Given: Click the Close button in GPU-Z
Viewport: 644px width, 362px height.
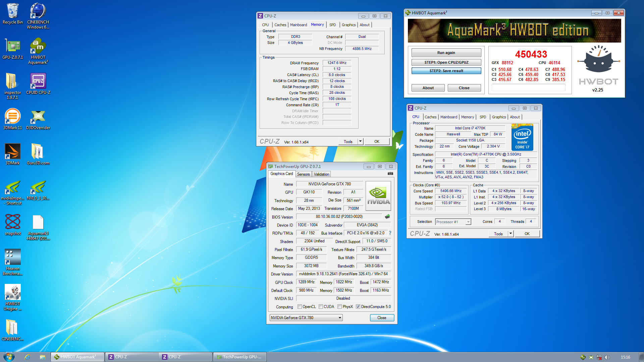Looking at the screenshot, I should 382,318.
